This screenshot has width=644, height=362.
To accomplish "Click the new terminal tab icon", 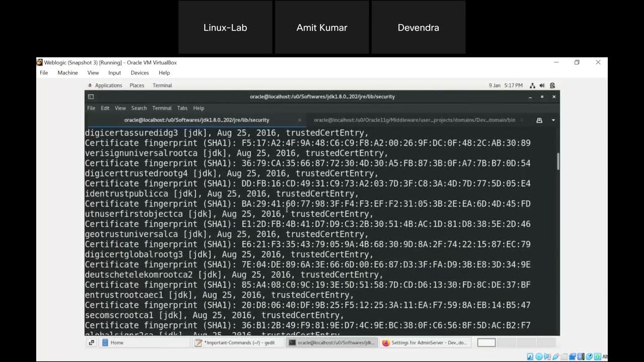I will (539, 120).
